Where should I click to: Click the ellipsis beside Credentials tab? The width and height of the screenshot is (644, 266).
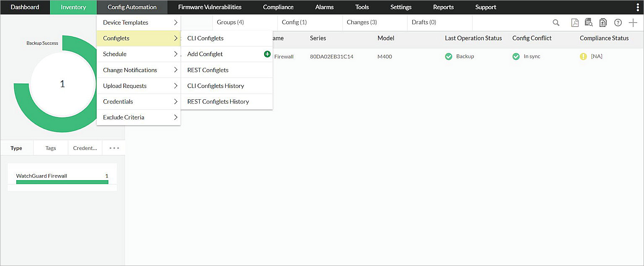[113, 147]
